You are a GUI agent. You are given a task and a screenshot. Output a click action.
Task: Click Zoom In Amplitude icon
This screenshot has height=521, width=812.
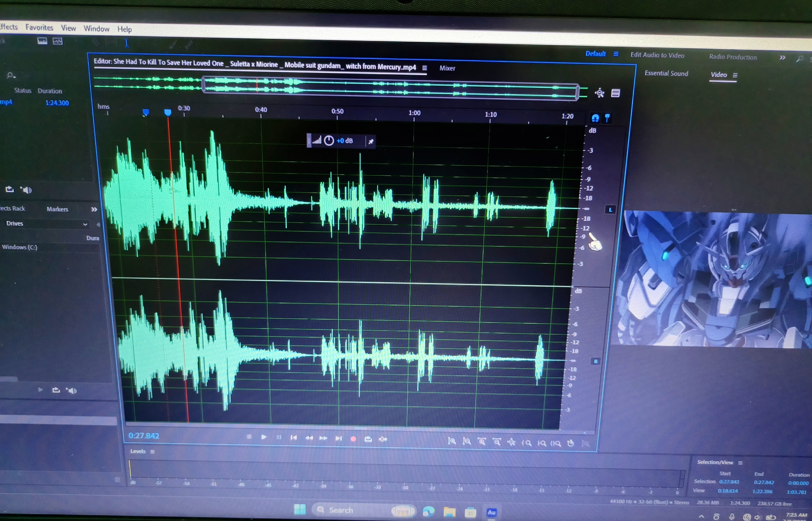[452, 441]
